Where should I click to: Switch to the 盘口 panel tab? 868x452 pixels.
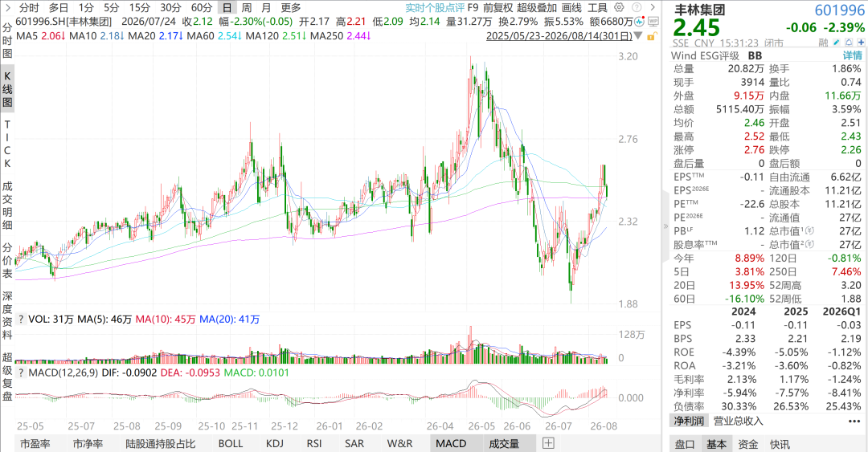click(x=685, y=444)
